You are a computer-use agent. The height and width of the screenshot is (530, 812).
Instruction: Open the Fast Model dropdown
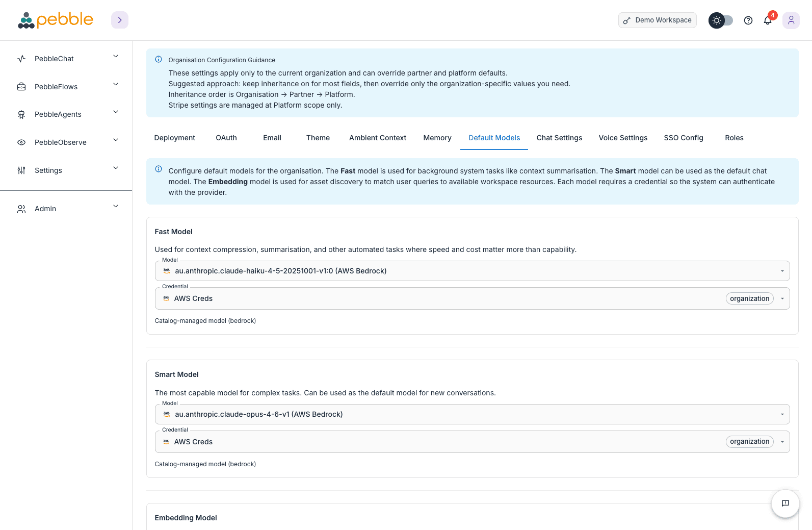472,271
